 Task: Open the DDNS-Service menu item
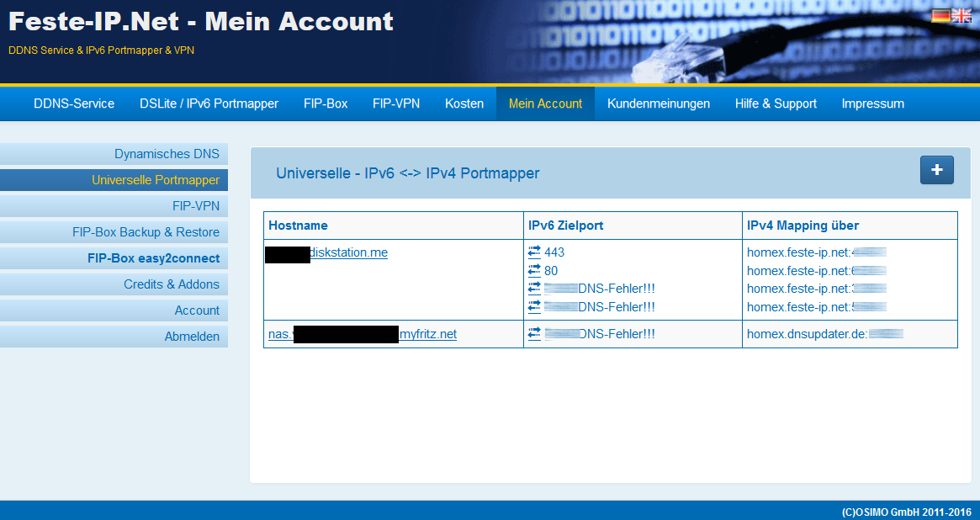pos(74,103)
